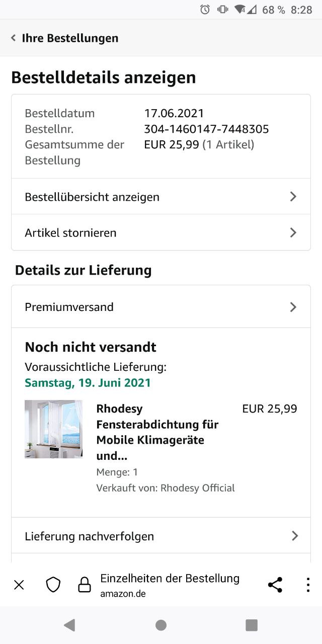This screenshot has width=322, height=644.
Task: Select the Bestellübersicht anzeigen row
Action: click(151, 197)
